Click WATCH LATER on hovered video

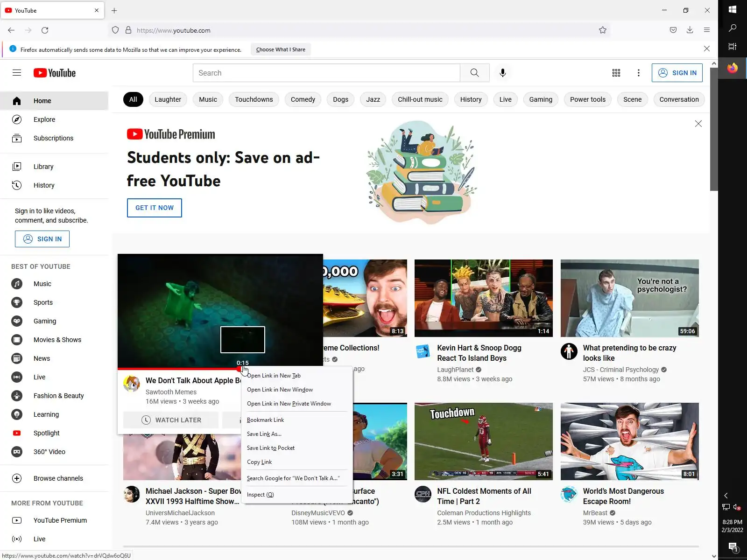click(x=171, y=420)
